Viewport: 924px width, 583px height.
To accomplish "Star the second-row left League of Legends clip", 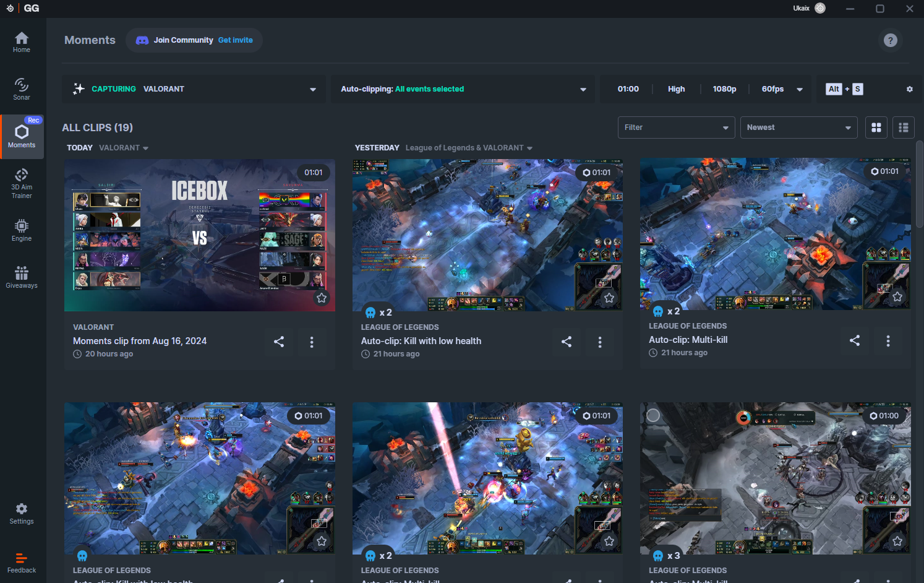I will [x=322, y=542].
